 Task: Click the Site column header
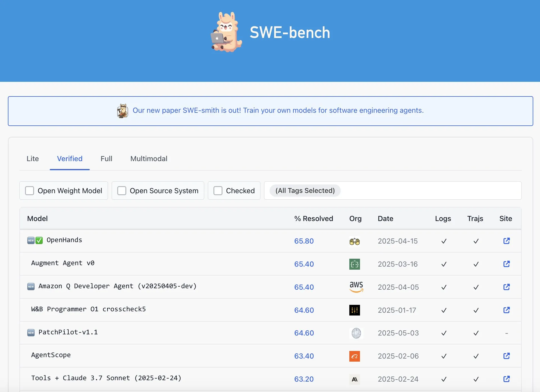click(506, 218)
